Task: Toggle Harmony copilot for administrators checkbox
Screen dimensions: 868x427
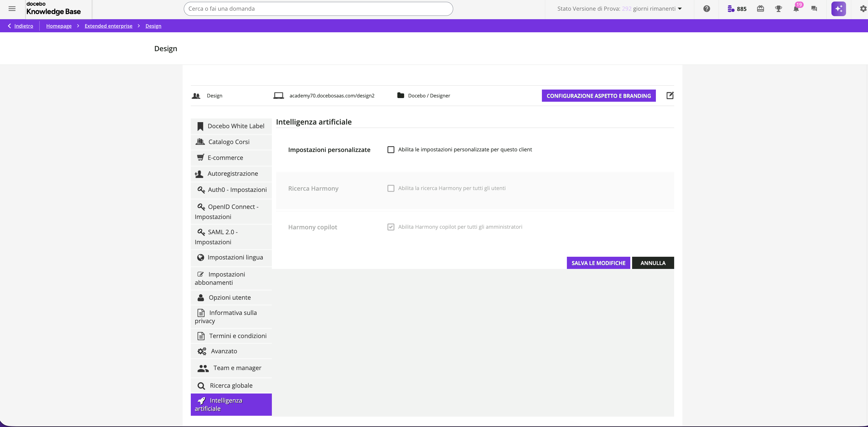Action: coord(391,227)
